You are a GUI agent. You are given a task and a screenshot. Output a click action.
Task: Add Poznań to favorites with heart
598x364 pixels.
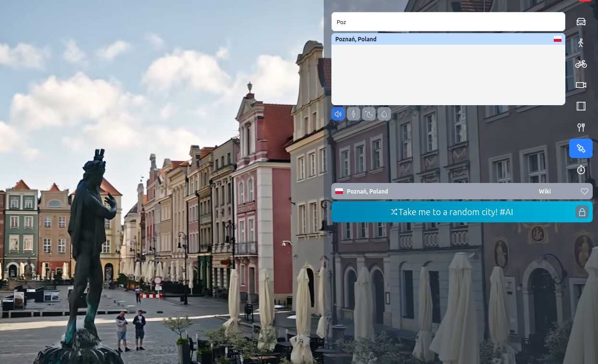pyautogui.click(x=584, y=191)
